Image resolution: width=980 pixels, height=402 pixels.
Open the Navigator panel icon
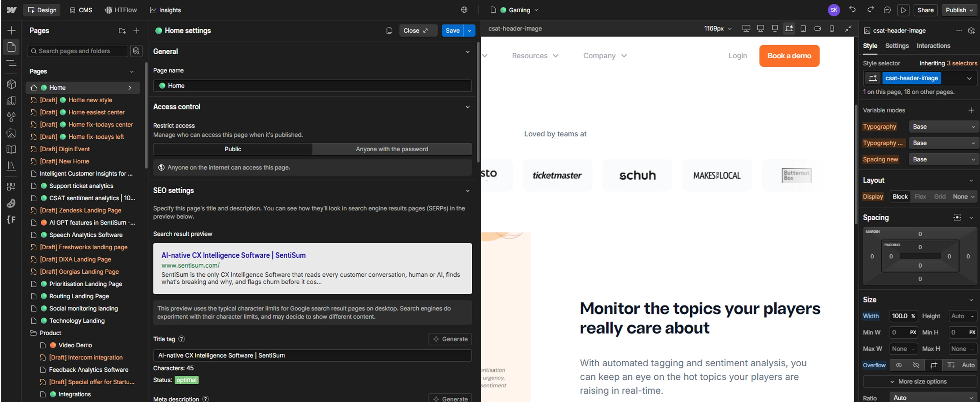(11, 63)
